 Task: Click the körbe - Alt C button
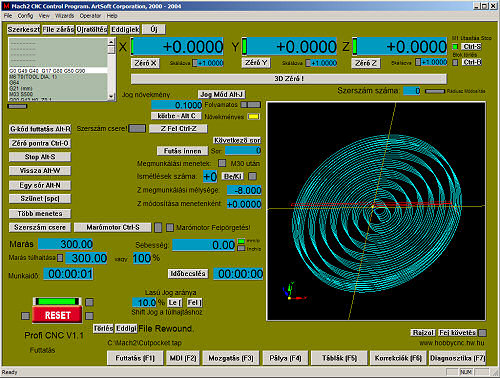tap(176, 116)
